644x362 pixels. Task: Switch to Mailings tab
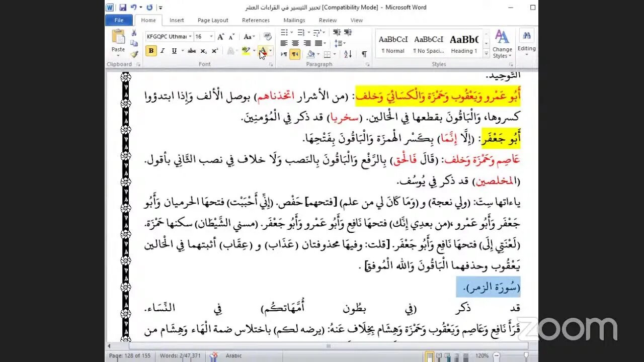pyautogui.click(x=294, y=20)
